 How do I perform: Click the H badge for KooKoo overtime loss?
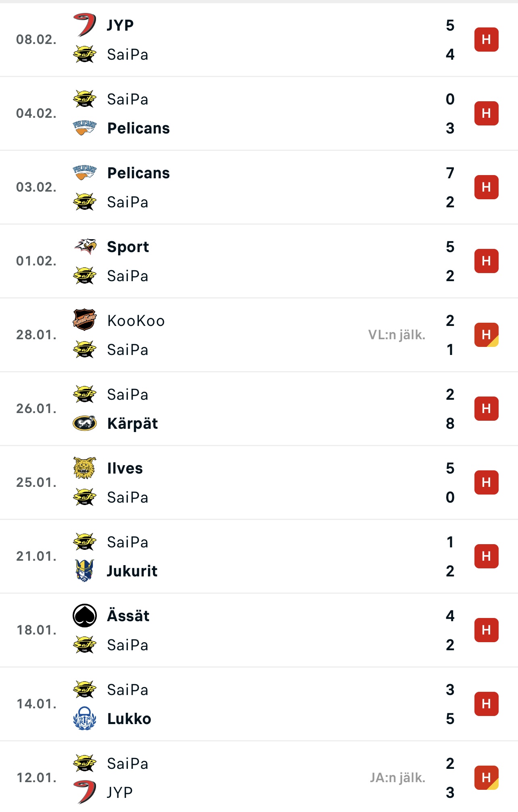pyautogui.click(x=486, y=335)
